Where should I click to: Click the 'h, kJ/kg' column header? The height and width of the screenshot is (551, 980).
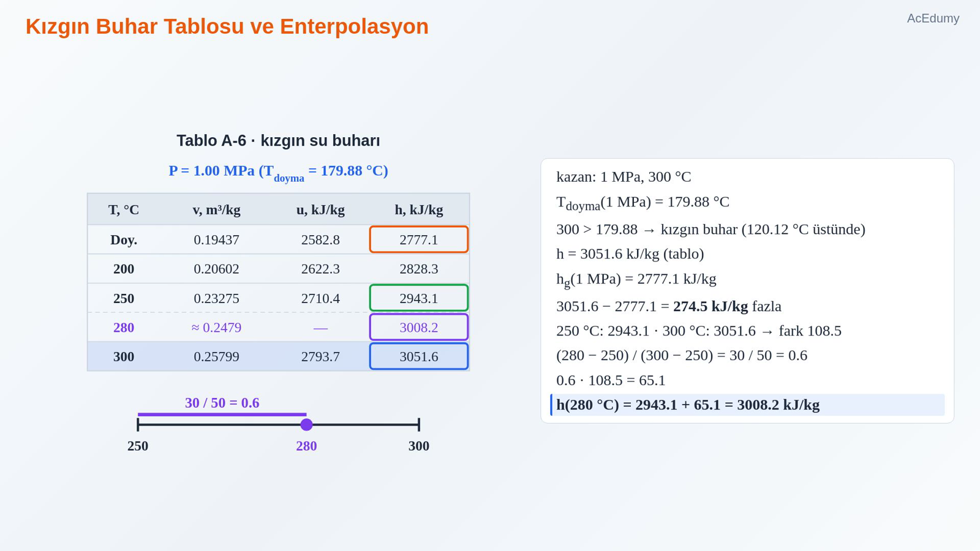(419, 210)
